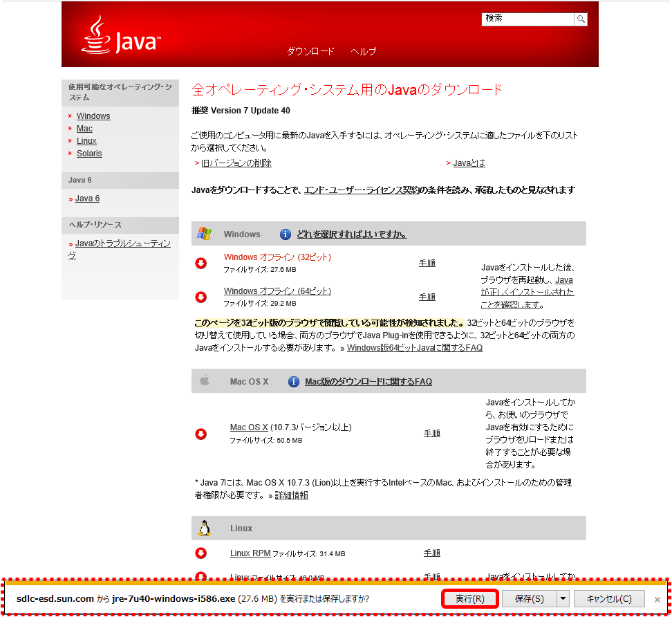The width and height of the screenshot is (672, 617).
Task: Click the page title 全オペレーティング・システム用のJavaのダウンロード
Action: coord(347,90)
